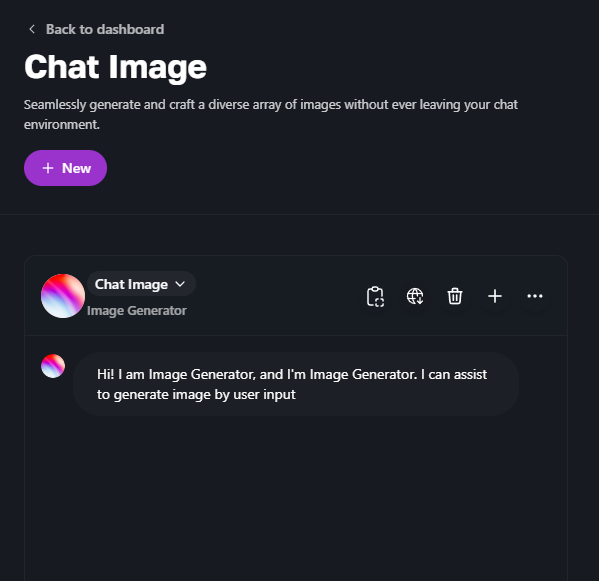This screenshot has width=599, height=581.
Task: Click the large gradient Chat Image avatar
Action: (63, 296)
